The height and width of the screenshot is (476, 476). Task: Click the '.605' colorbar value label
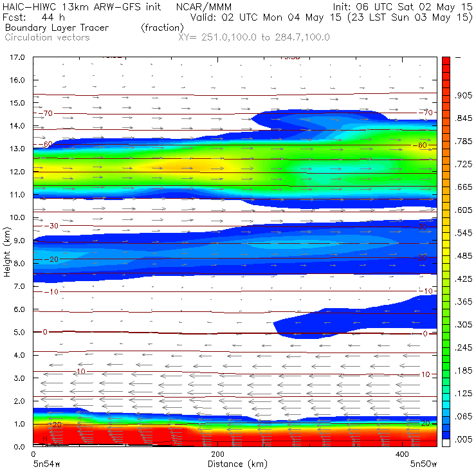coord(463,210)
